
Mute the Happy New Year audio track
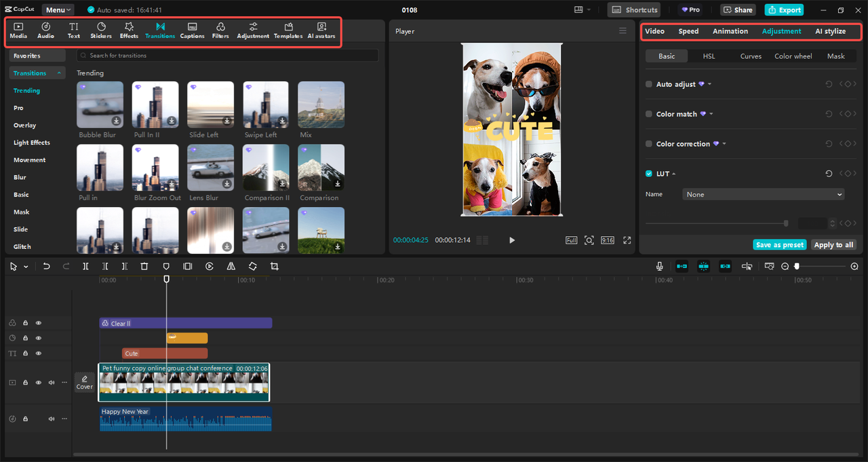[52, 419]
